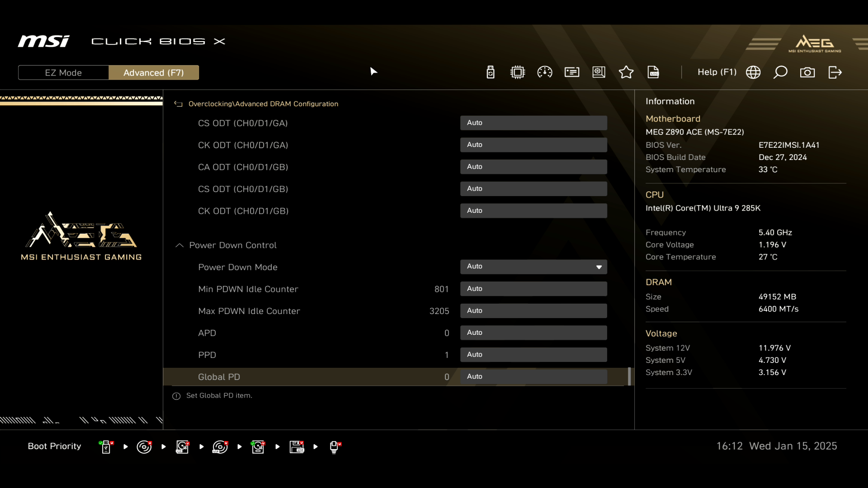Select the Global PD Auto field
The height and width of the screenshot is (488, 868).
pyautogui.click(x=533, y=377)
